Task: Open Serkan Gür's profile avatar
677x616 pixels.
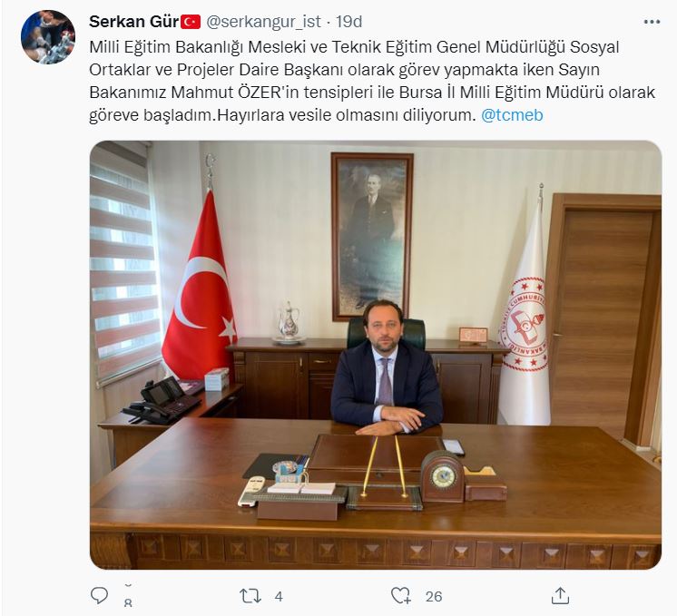Action: click(x=48, y=37)
